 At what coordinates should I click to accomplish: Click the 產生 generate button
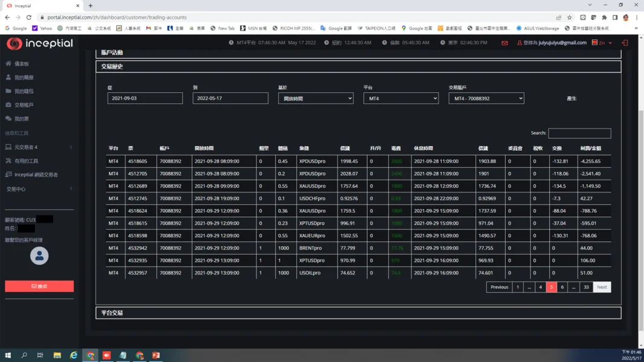(572, 98)
